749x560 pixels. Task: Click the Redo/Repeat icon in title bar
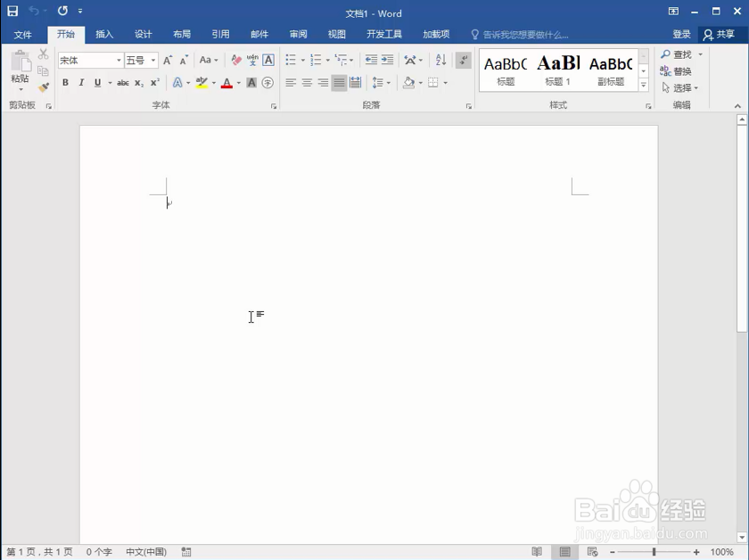click(62, 11)
